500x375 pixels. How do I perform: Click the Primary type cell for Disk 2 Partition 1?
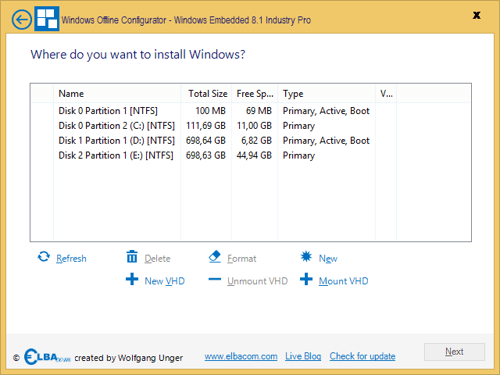[299, 155]
